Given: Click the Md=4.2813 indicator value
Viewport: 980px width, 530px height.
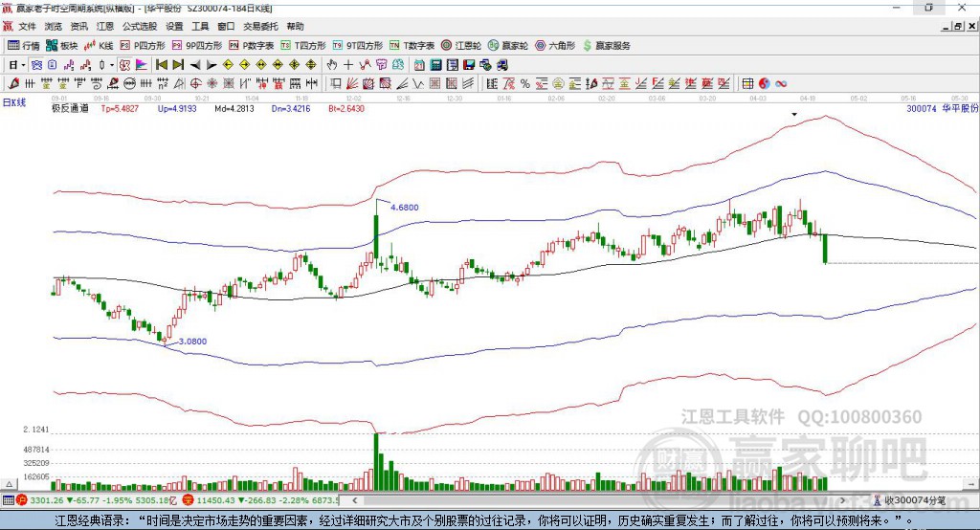Looking at the screenshot, I should tap(234, 109).
